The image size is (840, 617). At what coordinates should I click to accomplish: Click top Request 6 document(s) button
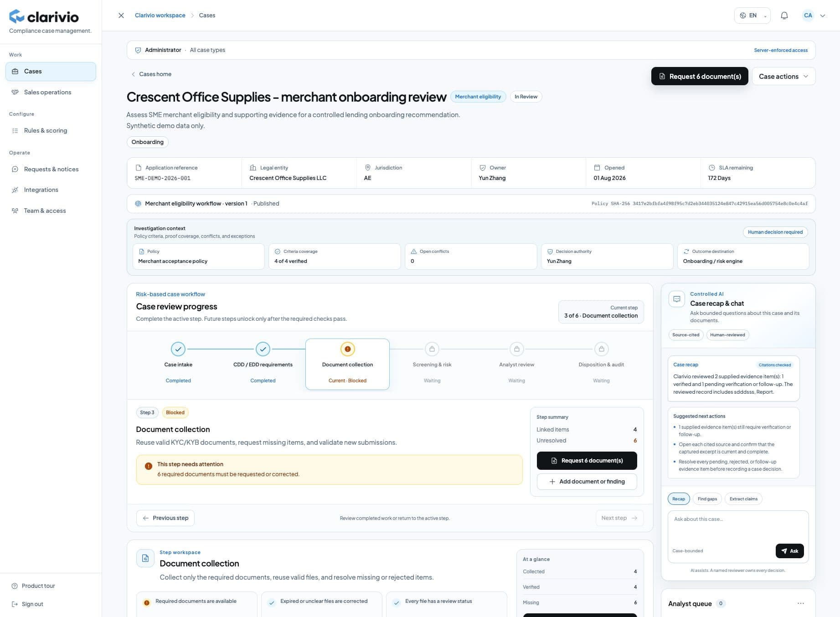click(x=700, y=76)
